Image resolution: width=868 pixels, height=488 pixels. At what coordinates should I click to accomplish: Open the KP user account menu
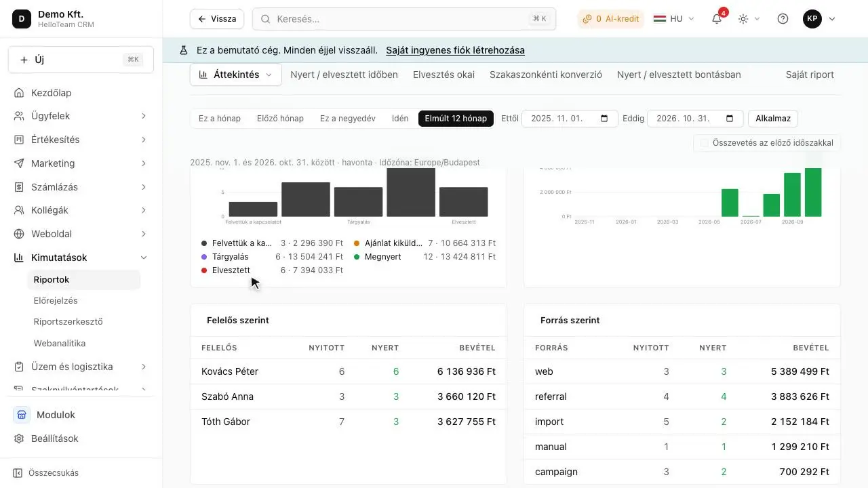point(819,19)
